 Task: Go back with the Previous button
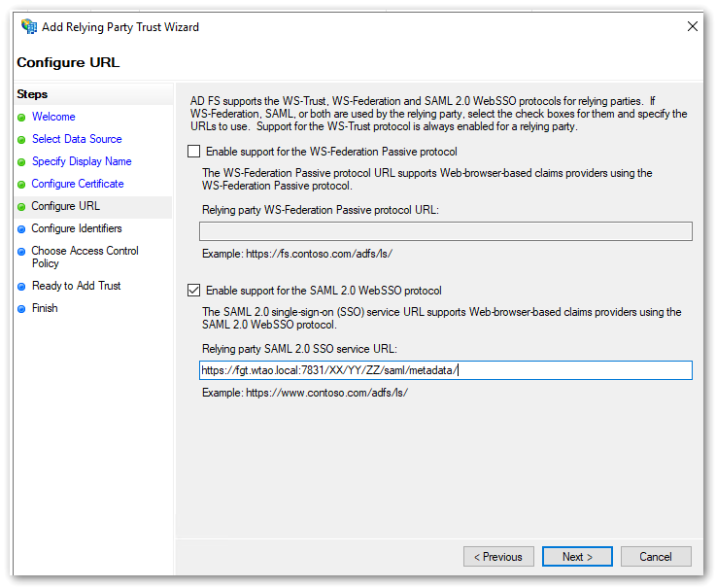pos(498,557)
